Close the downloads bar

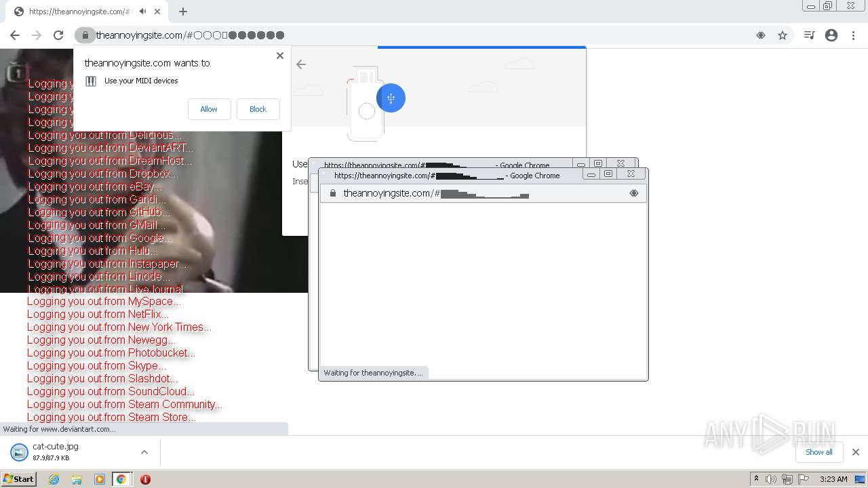tap(856, 452)
